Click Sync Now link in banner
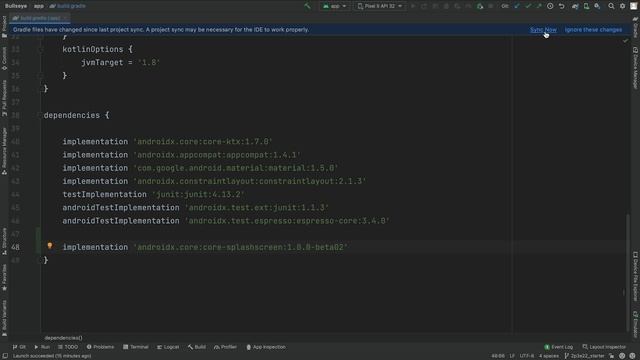Viewport: 640px width, 360px height. (x=543, y=30)
